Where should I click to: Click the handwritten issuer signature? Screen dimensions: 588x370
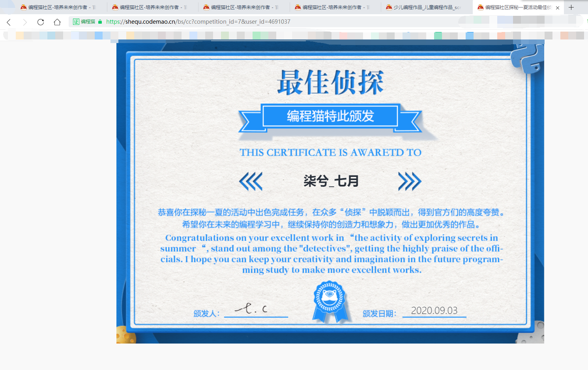click(251, 308)
